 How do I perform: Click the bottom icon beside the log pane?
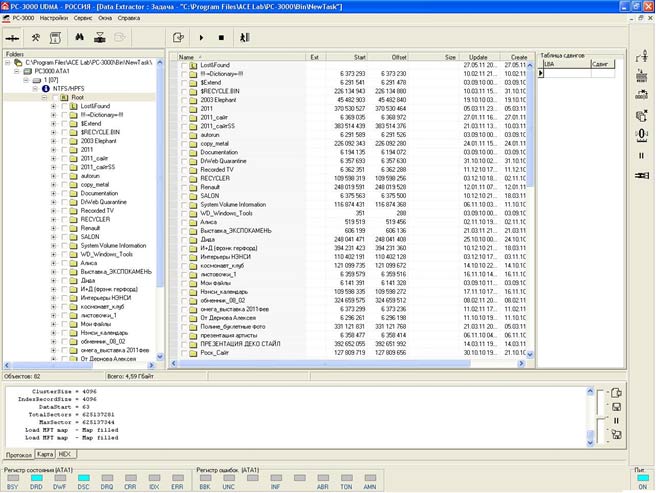pos(616,434)
